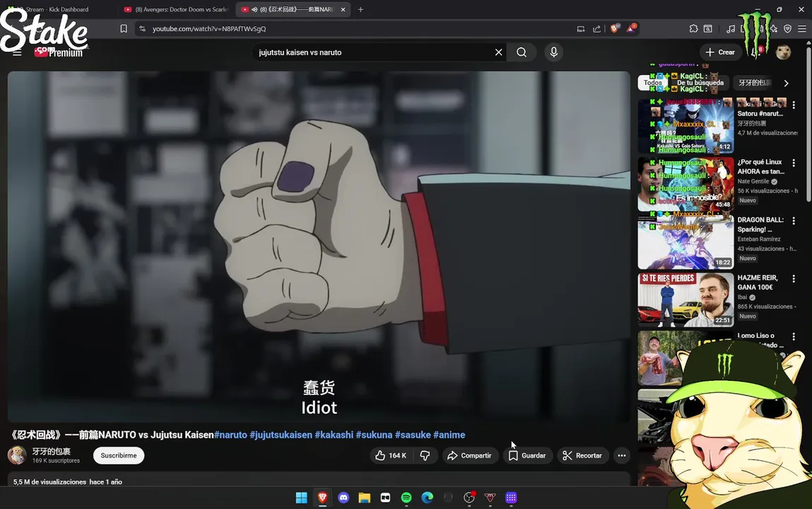Viewport: 812px width, 509px height.
Task: Dislike the video with thumbs down
Action: coord(425,456)
